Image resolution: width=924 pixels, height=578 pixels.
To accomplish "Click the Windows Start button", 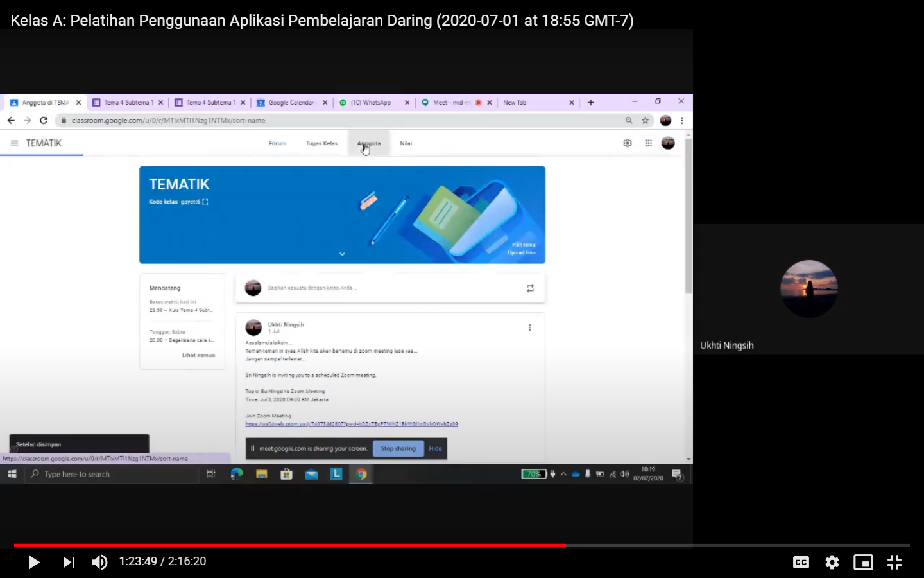I will click(x=12, y=474).
